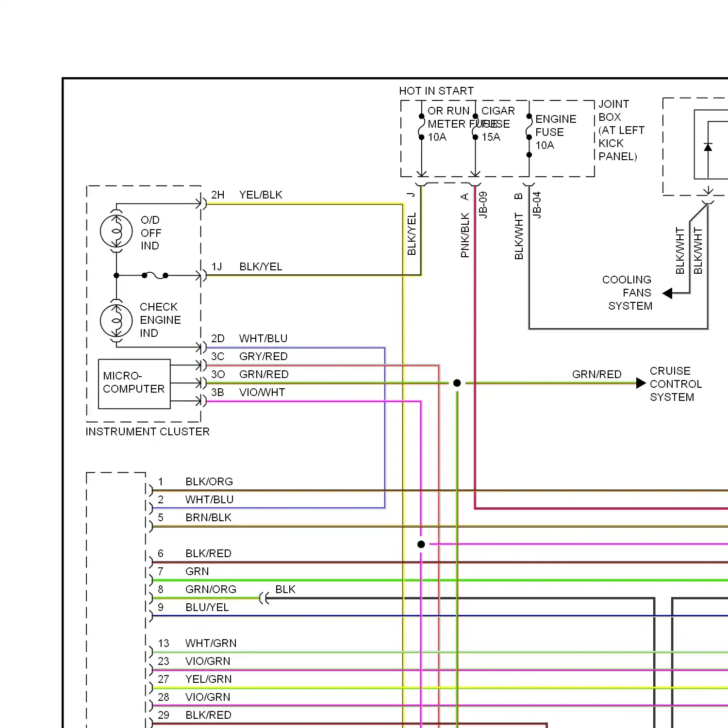Click the diode symbol in the upper-right box
This screenshot has width=728, height=728.
tap(708, 147)
